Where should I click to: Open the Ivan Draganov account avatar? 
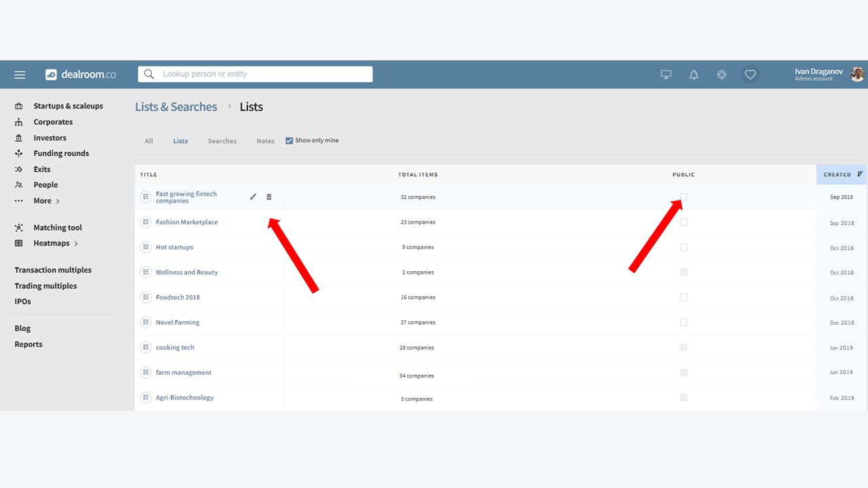pyautogui.click(x=856, y=75)
